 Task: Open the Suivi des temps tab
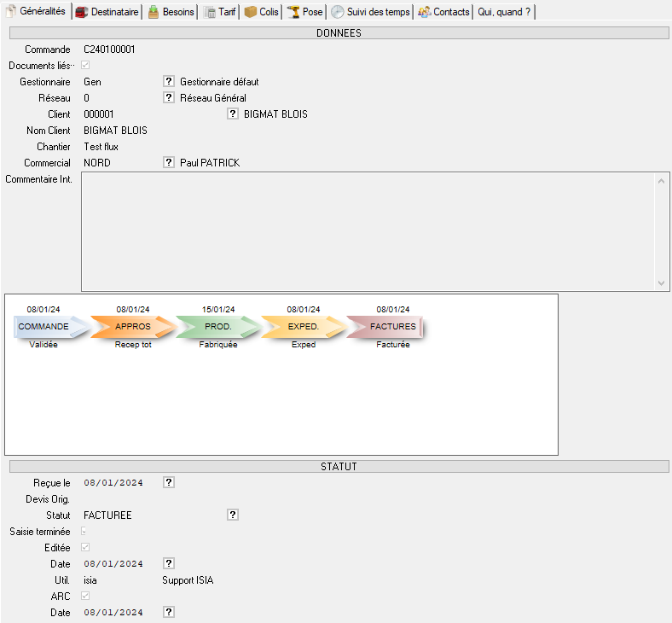tap(371, 12)
